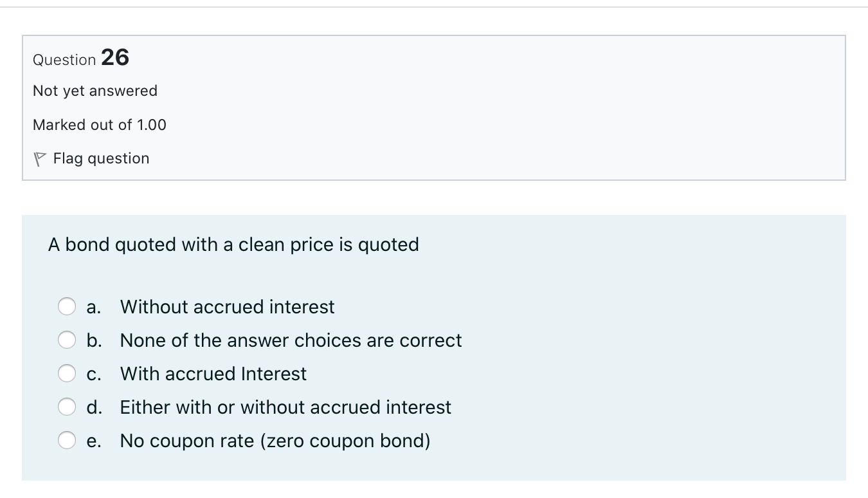Click the 'With accrued Interest' answer text
This screenshot has width=868, height=498.
pos(213,374)
